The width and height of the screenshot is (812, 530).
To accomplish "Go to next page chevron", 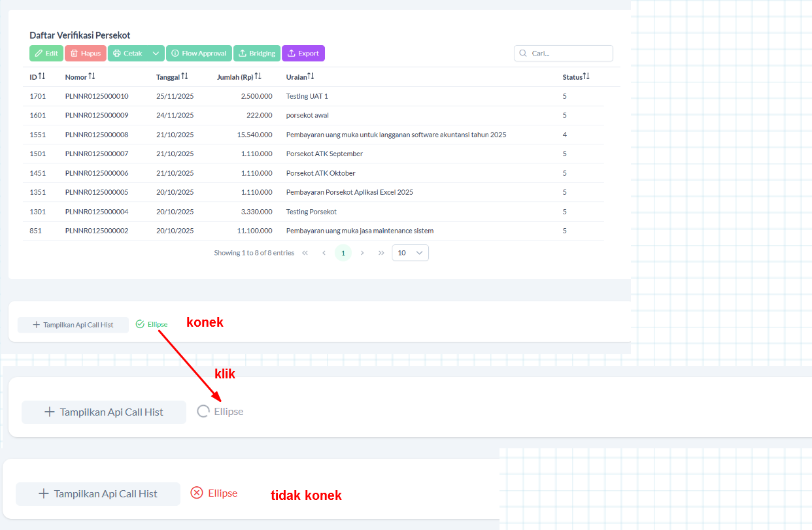I will pos(362,253).
